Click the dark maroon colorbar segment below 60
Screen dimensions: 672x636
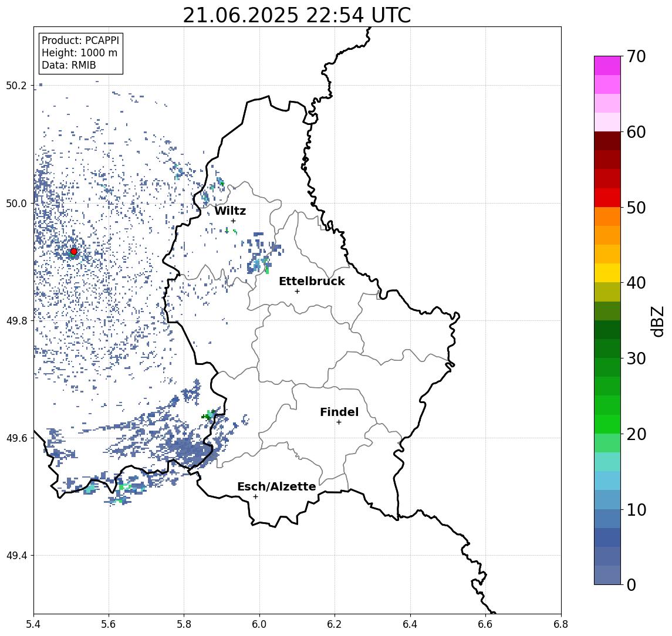(607, 141)
